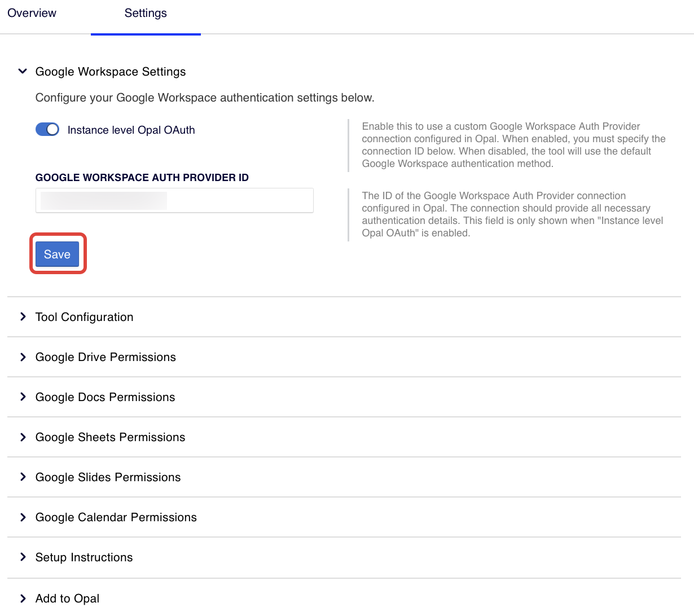Switch to the Overview tab
The width and height of the screenshot is (694, 616).
(32, 13)
